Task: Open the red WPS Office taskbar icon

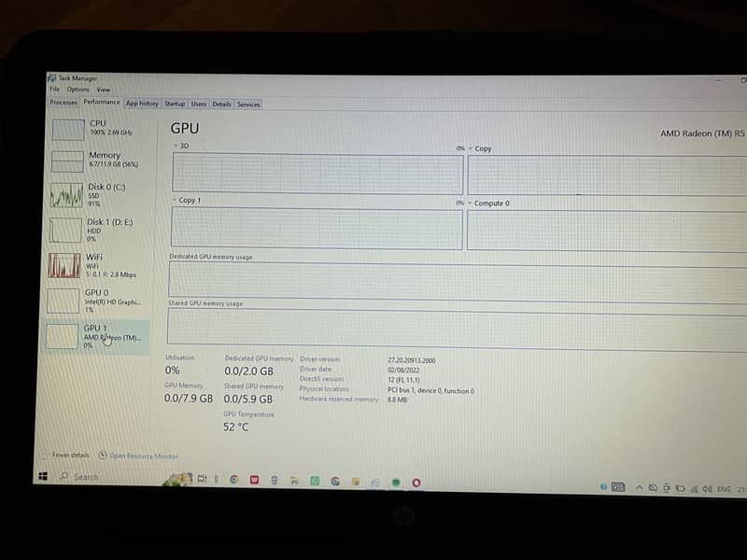Action: tap(254, 480)
